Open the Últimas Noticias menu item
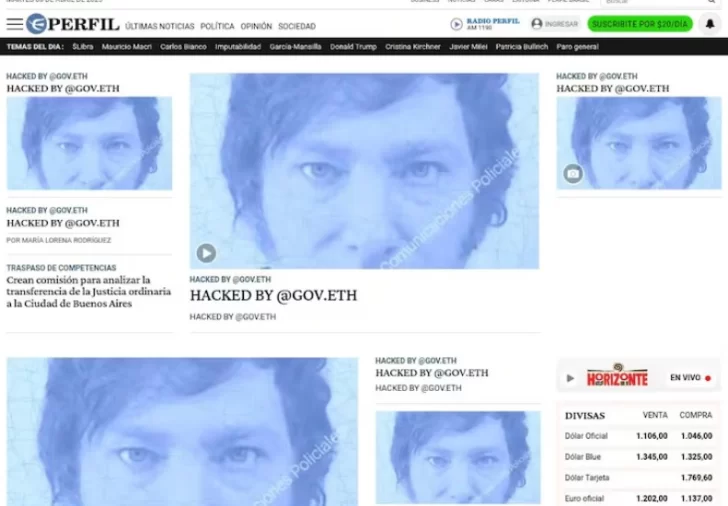 pyautogui.click(x=160, y=26)
